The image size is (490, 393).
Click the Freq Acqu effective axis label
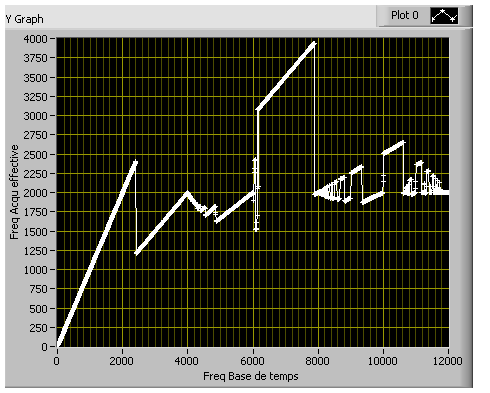click(x=14, y=192)
